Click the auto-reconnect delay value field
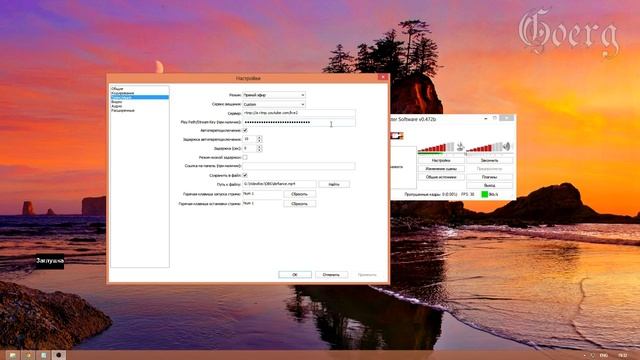 tap(249, 139)
